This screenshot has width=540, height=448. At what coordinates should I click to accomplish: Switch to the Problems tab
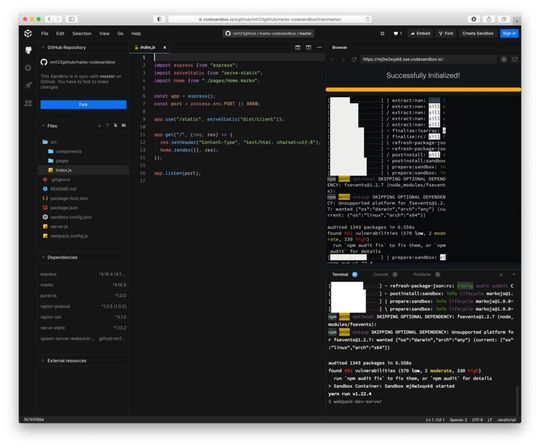(426, 274)
